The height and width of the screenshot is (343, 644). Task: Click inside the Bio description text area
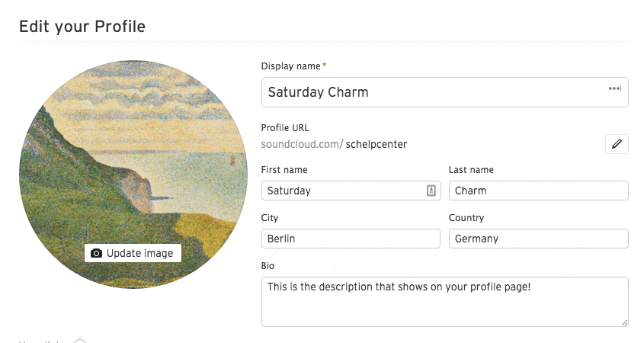click(x=445, y=302)
